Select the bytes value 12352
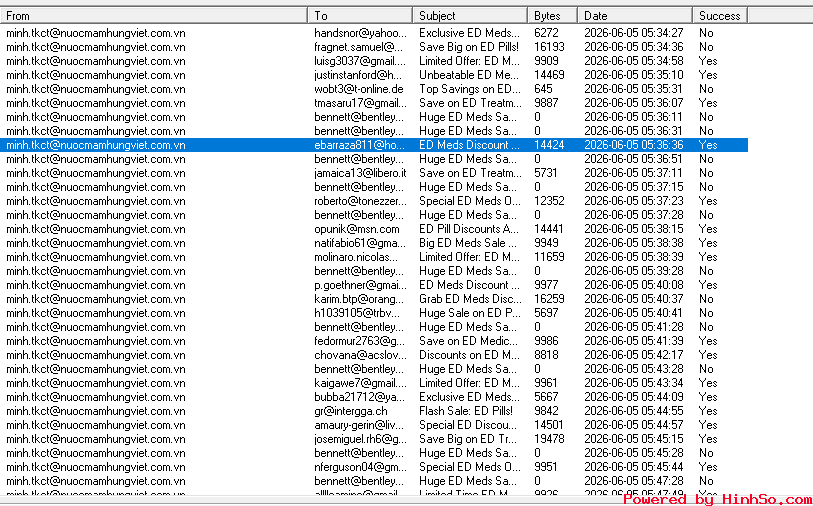This screenshot has width=813, height=506. (x=549, y=201)
